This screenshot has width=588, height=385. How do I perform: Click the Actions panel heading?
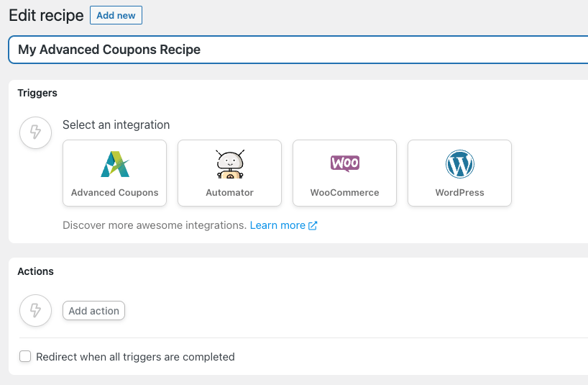pyautogui.click(x=35, y=271)
